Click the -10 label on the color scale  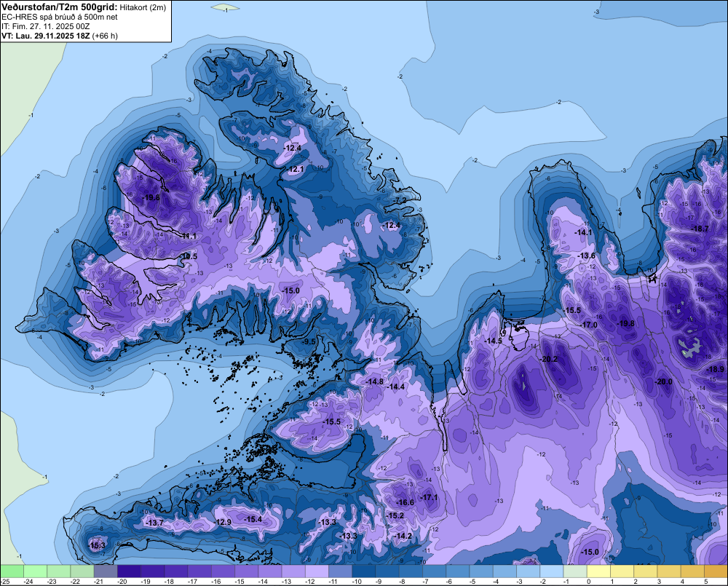tap(357, 582)
